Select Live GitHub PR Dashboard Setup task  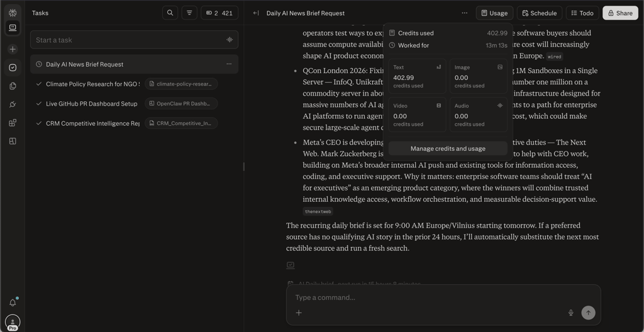click(92, 104)
